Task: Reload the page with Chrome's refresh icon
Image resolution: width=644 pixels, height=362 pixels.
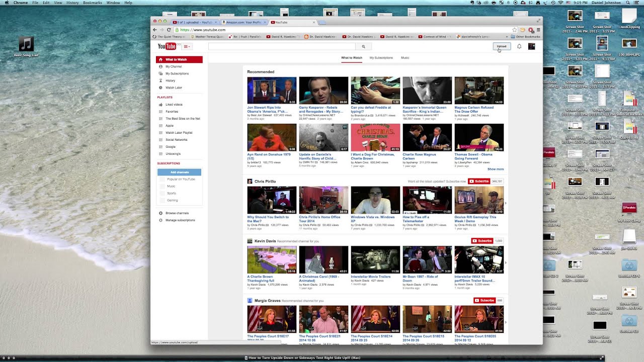Action: [x=169, y=30]
